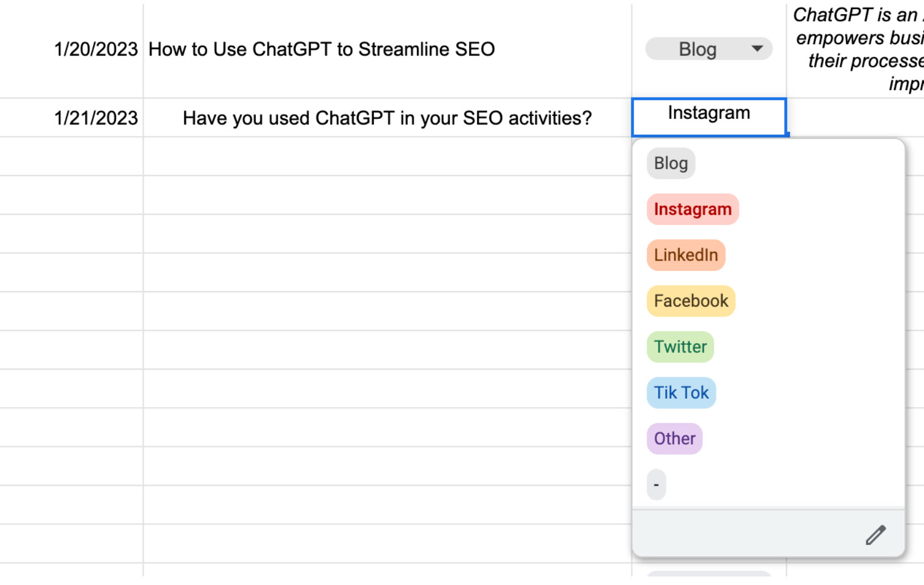This screenshot has width=924, height=585.
Task: Choose the Twitter option chip
Action: (680, 347)
